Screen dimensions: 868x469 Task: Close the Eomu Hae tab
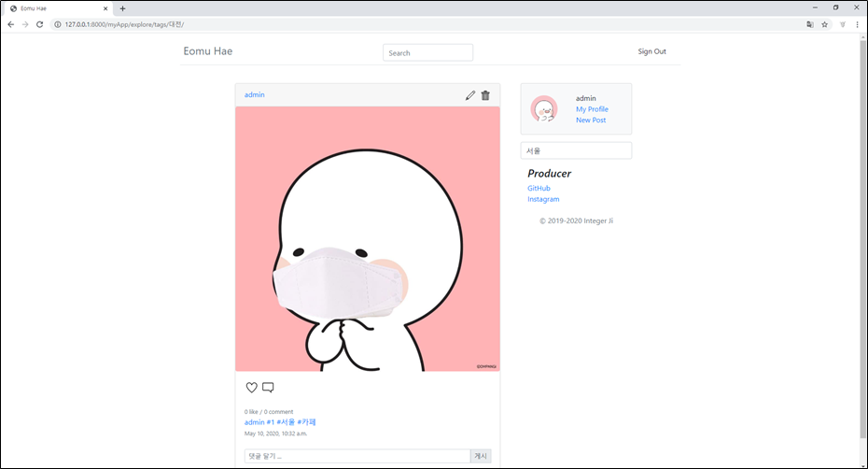pos(105,8)
